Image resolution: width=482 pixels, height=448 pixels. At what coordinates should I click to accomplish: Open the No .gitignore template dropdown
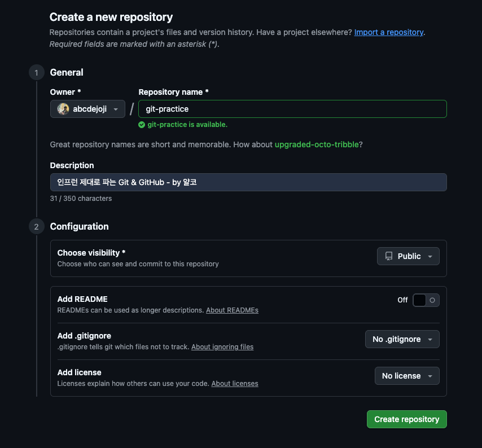pyautogui.click(x=402, y=339)
